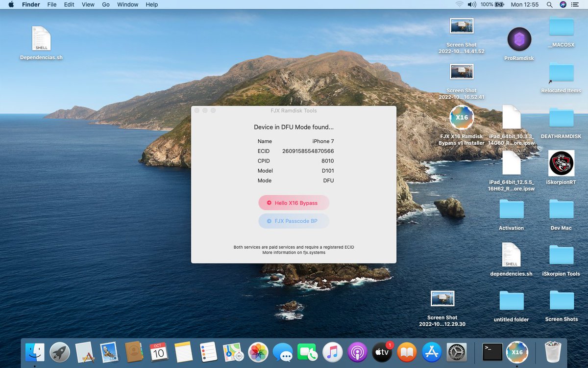Viewport: 588px width, 368px height.
Task: Click the Hello X16 Bypass button
Action: point(294,203)
